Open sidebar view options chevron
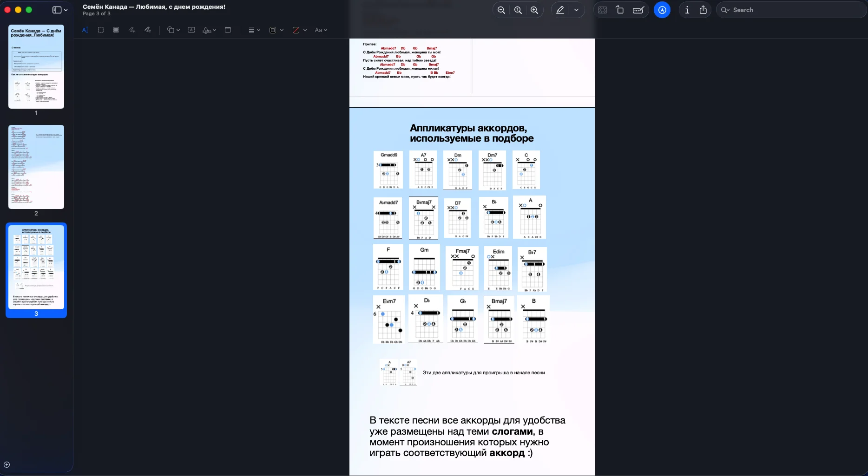The height and width of the screenshot is (476, 868). coord(66,10)
